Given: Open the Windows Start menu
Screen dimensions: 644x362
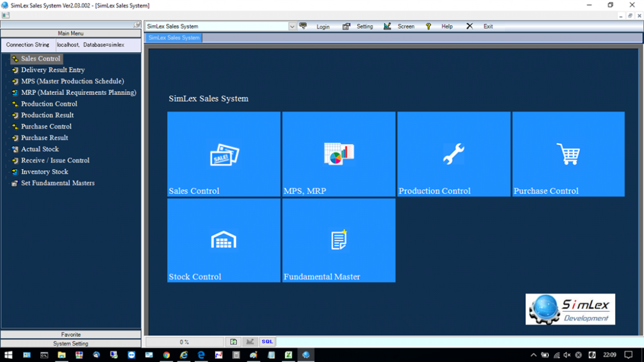Looking at the screenshot, I should [x=8, y=355].
